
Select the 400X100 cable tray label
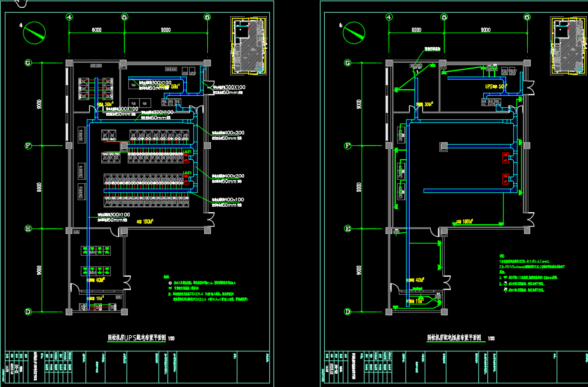coord(227,200)
